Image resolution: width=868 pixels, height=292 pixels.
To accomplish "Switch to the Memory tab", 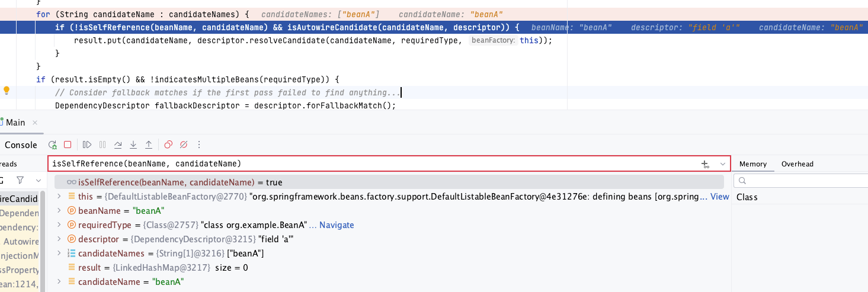I will pos(753,164).
